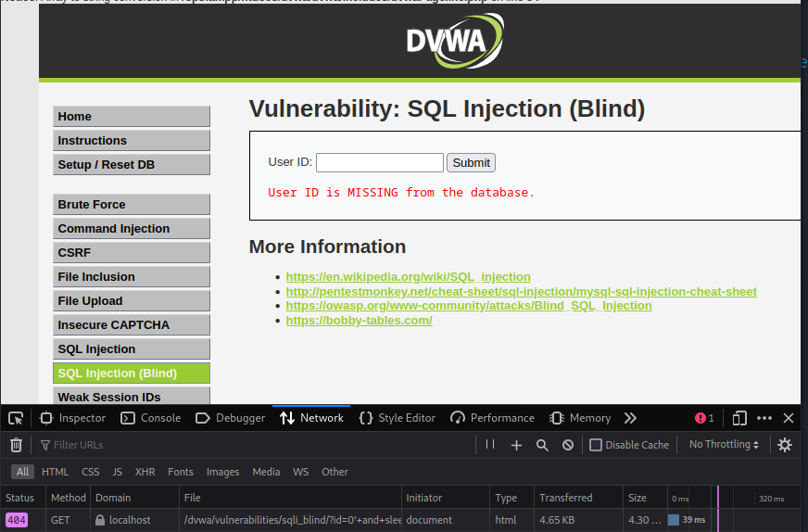Sort by Domain column header

point(135,498)
